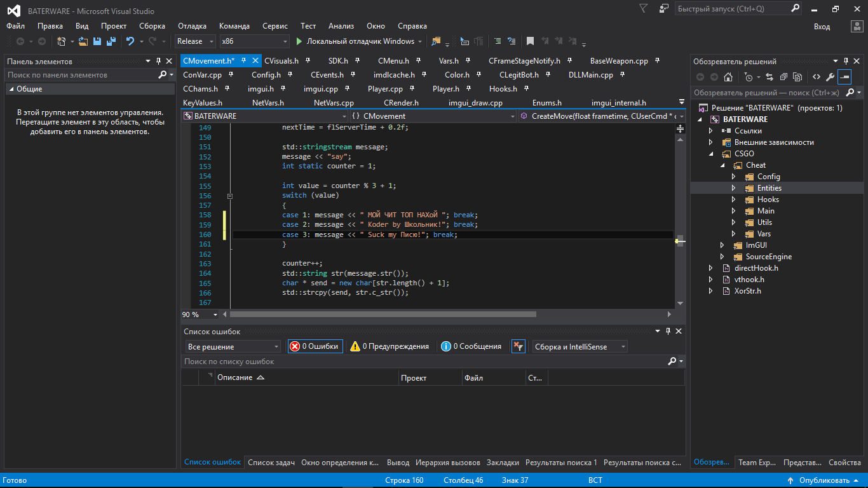Collapse all items in Solution Explorer
868x488 pixels.
point(783,77)
